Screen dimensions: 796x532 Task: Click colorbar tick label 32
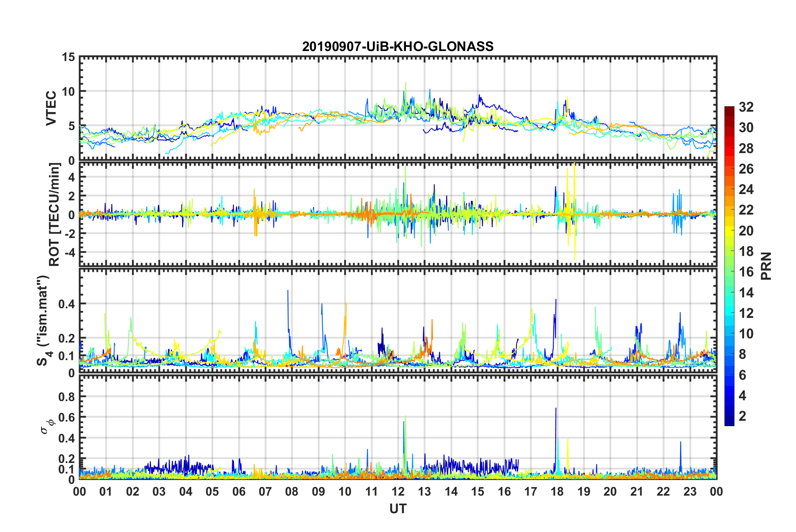746,107
